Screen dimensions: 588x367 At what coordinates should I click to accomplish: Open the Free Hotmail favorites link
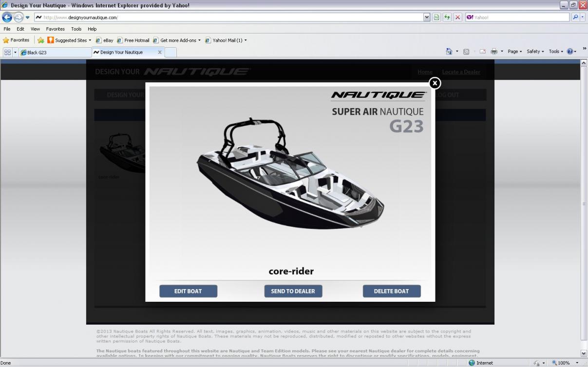pyautogui.click(x=133, y=40)
